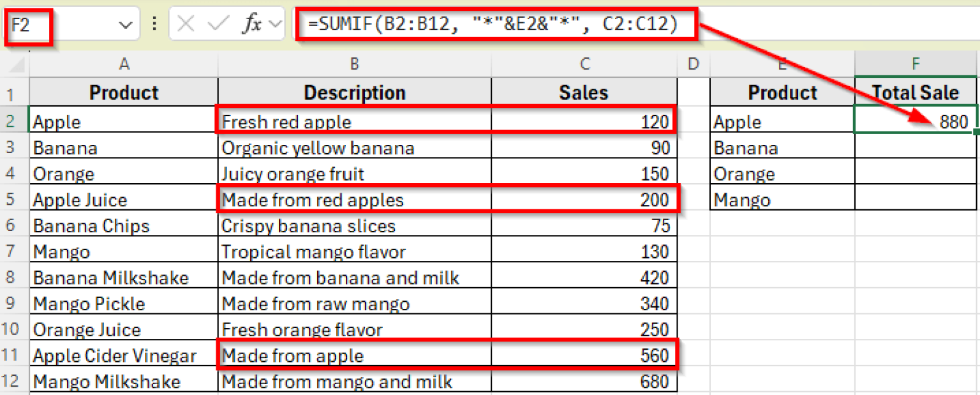This screenshot has width=980, height=395.
Task: Select column C header
Action: pos(584,64)
